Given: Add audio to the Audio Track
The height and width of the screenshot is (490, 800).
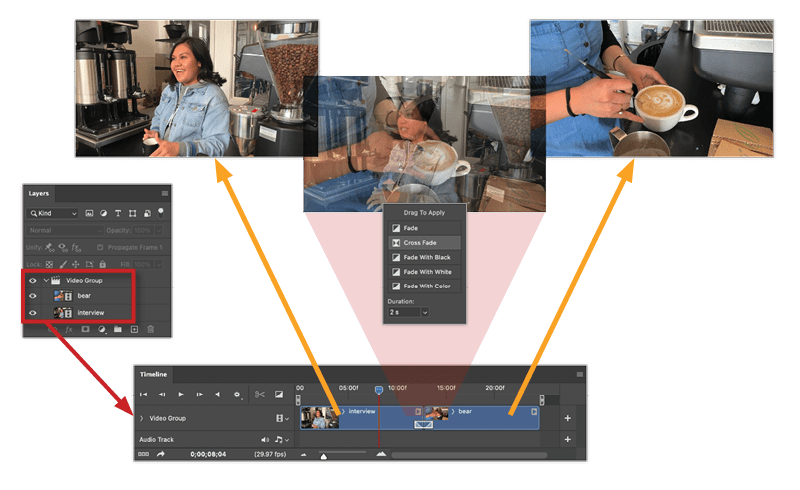Looking at the screenshot, I should click(567, 439).
